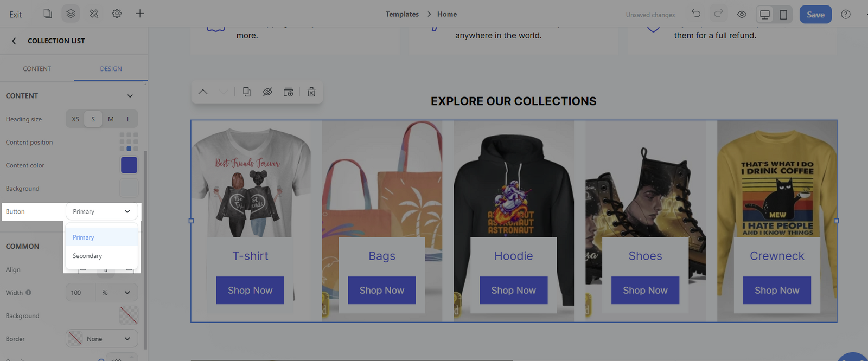Click the Save button
Viewport: 868px width, 361px height.
[x=815, y=15]
